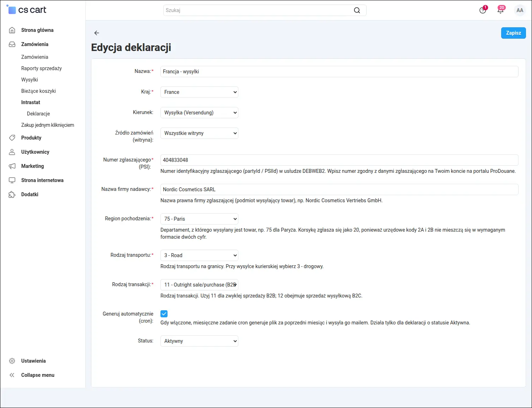
Task: Open the Rodzaj transportu dropdown
Action: 199,255
